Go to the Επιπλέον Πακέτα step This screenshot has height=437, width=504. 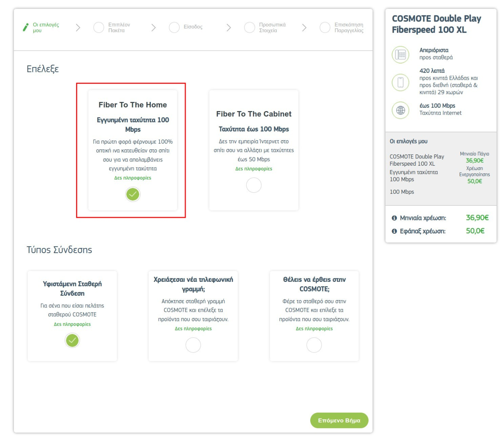coord(119,28)
